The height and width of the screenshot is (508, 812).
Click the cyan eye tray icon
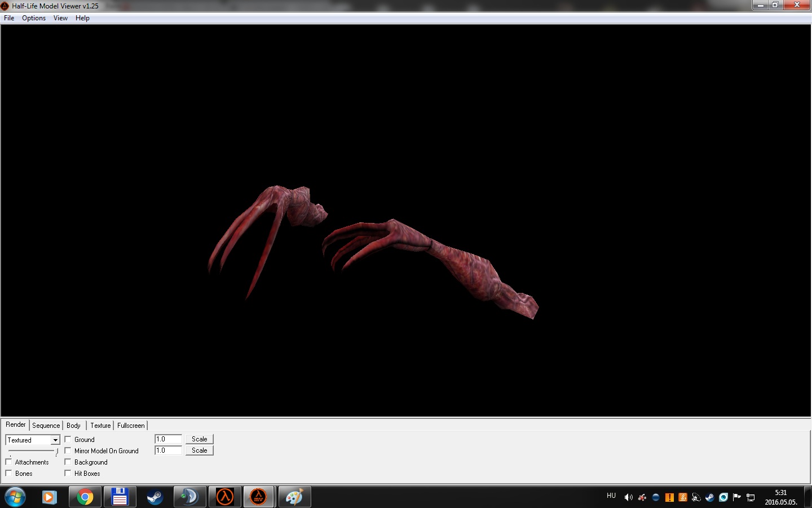point(723,497)
